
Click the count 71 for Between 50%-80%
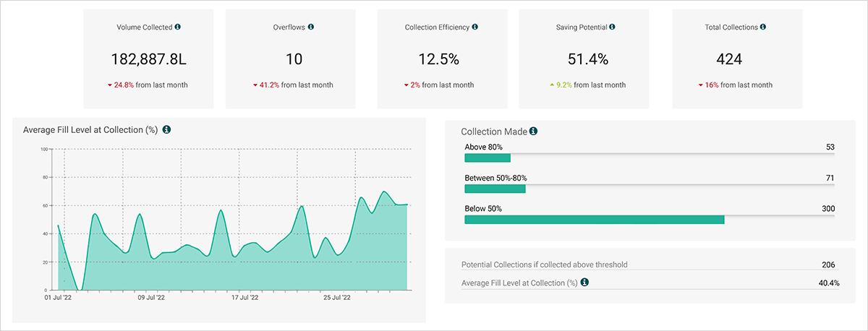pyautogui.click(x=830, y=178)
